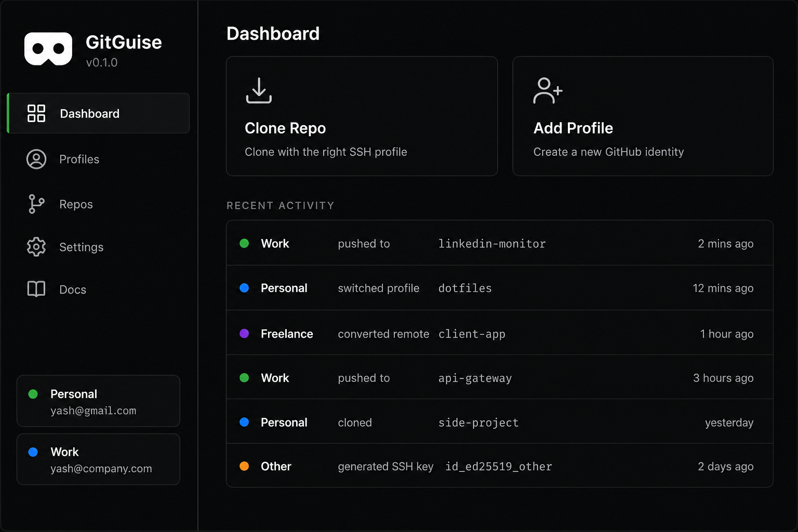Click the Repos git branch icon

click(36, 204)
